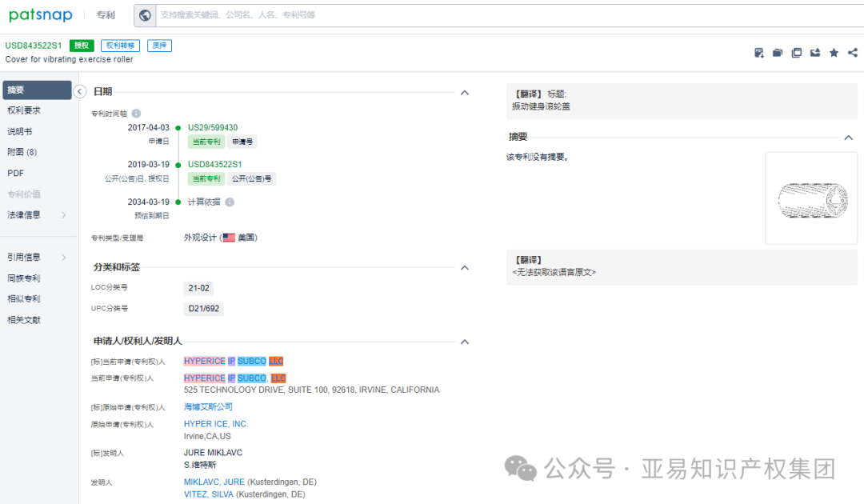Star this patent to add to favorites
Viewport: 864px width, 504px height.
pos(834,52)
